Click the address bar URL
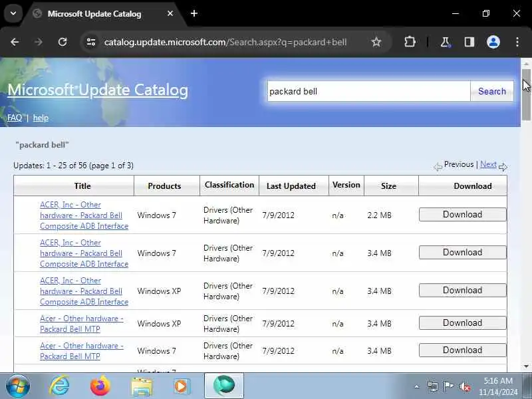 [x=225, y=42]
